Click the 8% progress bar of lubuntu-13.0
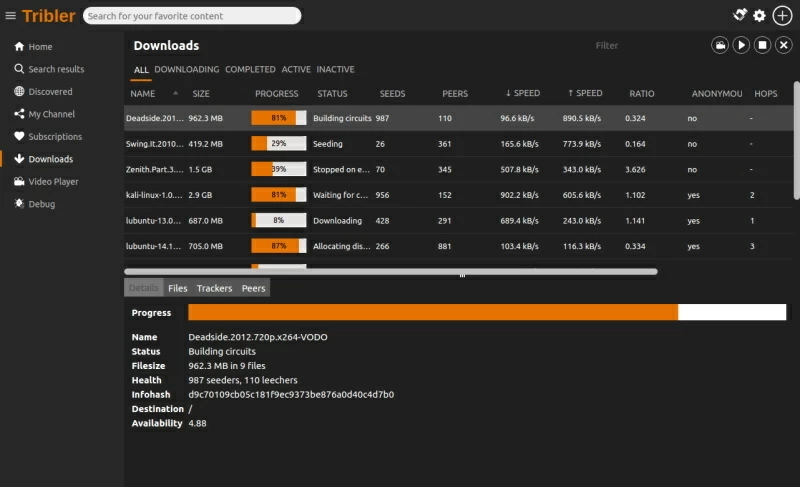 [x=279, y=220]
